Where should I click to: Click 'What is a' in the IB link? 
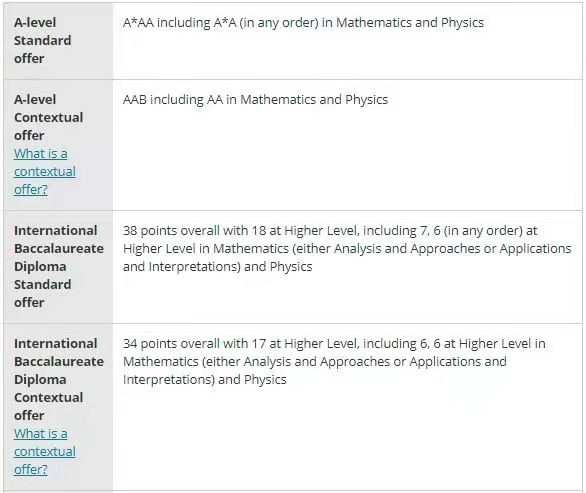click(41, 434)
